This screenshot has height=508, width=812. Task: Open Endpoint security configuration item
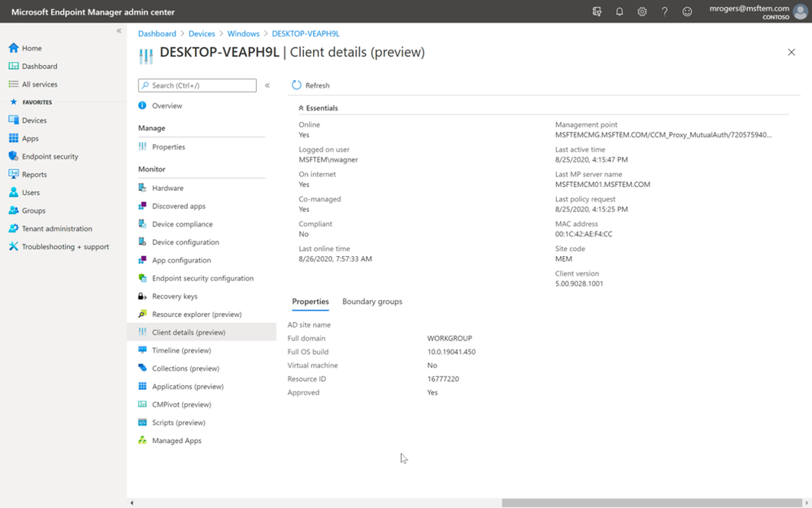pyautogui.click(x=202, y=278)
